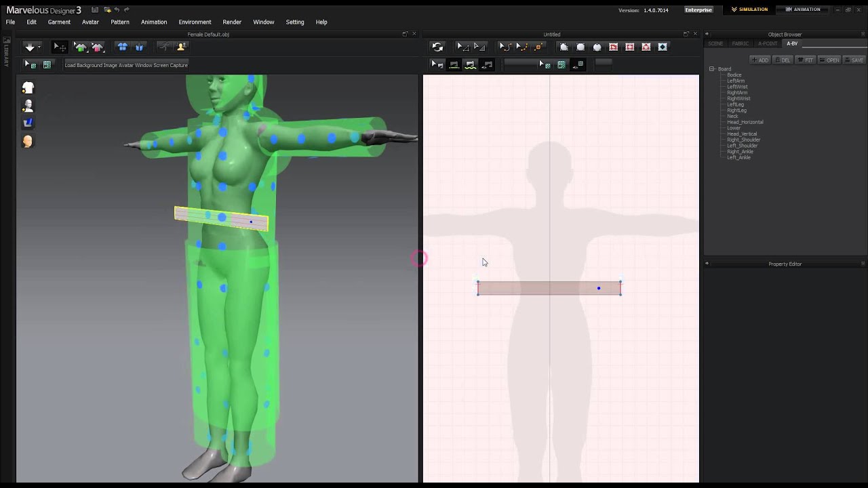Toggle the texture grid icon in avatar toolbar

pyautogui.click(x=47, y=64)
